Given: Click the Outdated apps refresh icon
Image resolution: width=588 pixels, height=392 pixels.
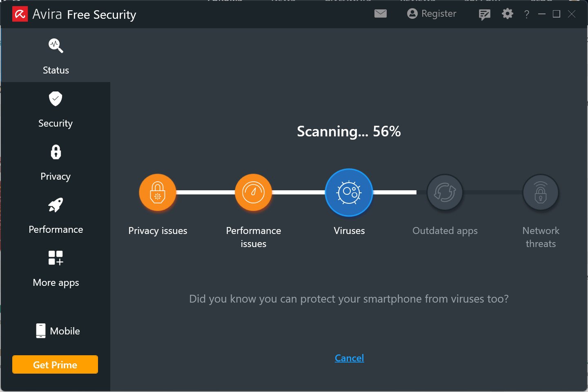Looking at the screenshot, I should pyautogui.click(x=445, y=192).
